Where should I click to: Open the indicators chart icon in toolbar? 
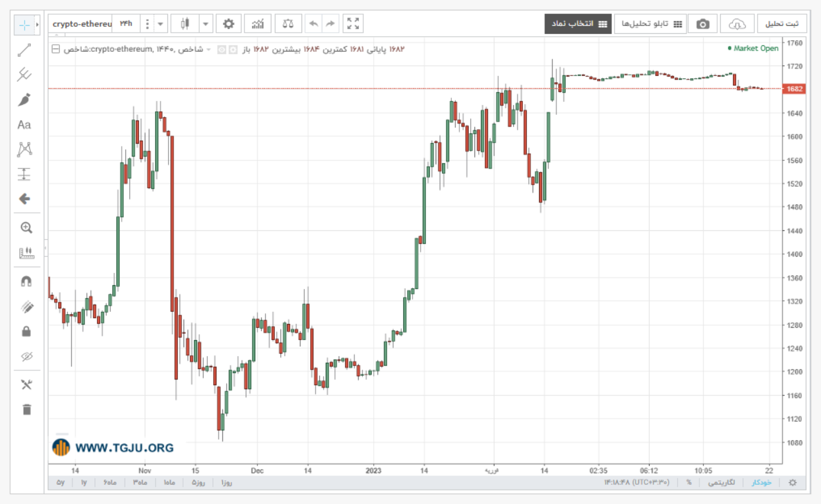pos(258,24)
